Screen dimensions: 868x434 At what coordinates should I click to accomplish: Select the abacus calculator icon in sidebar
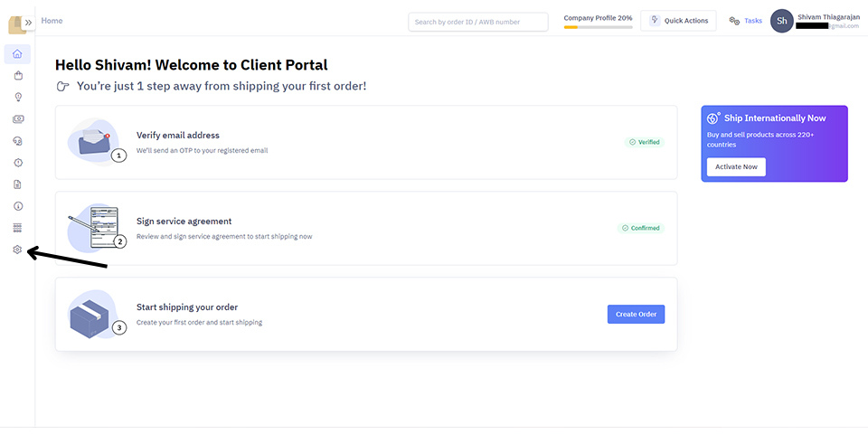pyautogui.click(x=17, y=228)
